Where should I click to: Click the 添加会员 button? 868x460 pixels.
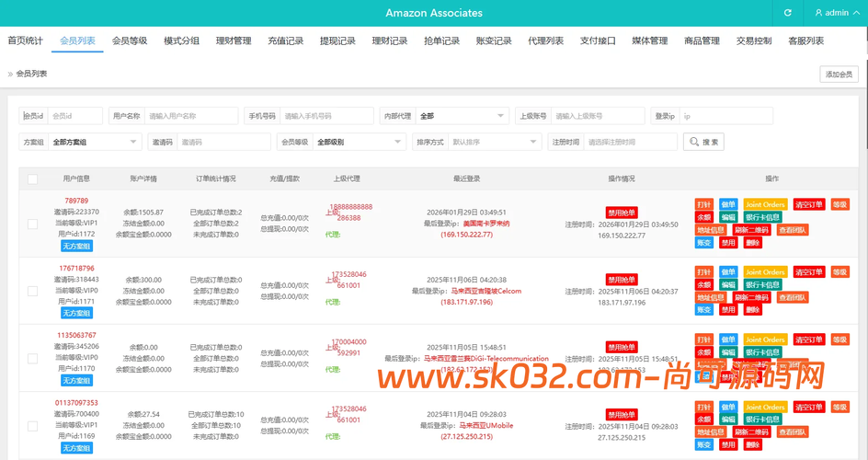[x=838, y=75]
